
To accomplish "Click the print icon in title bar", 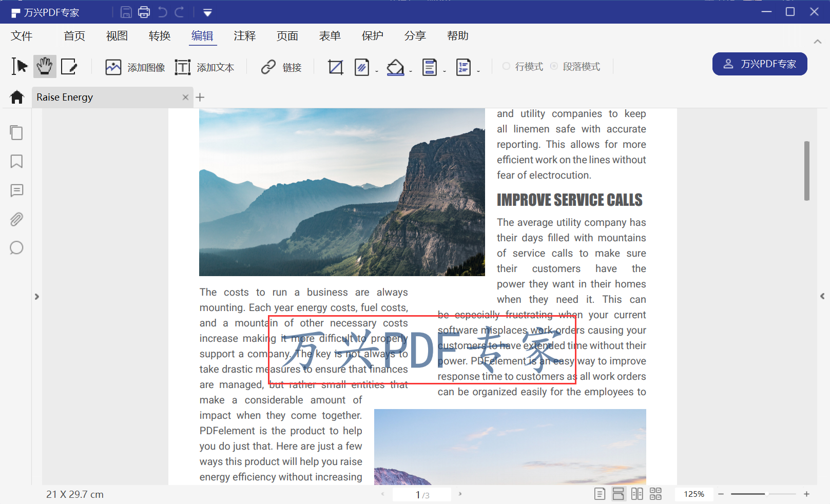I will point(144,12).
